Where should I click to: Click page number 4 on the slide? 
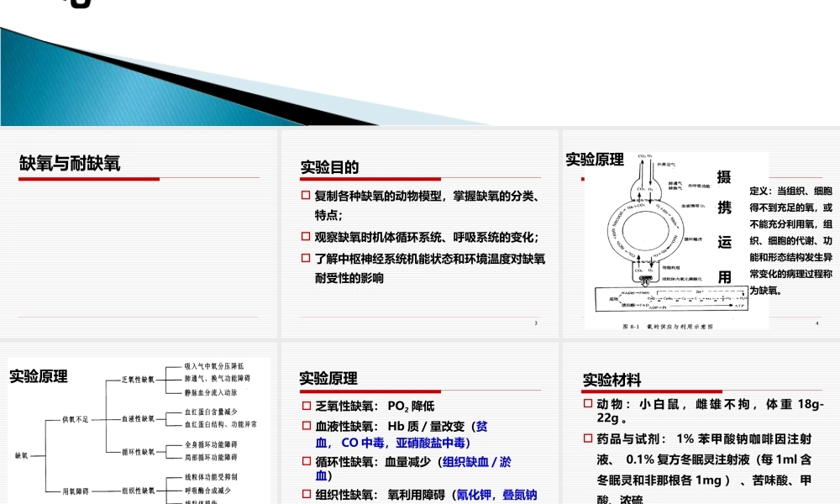817,323
